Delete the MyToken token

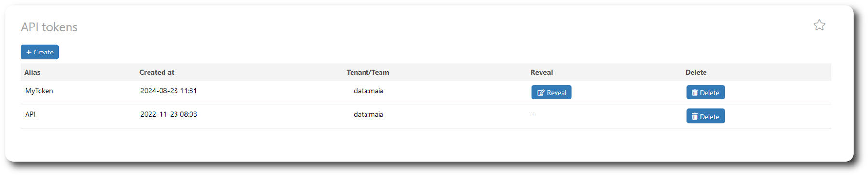coord(705,93)
